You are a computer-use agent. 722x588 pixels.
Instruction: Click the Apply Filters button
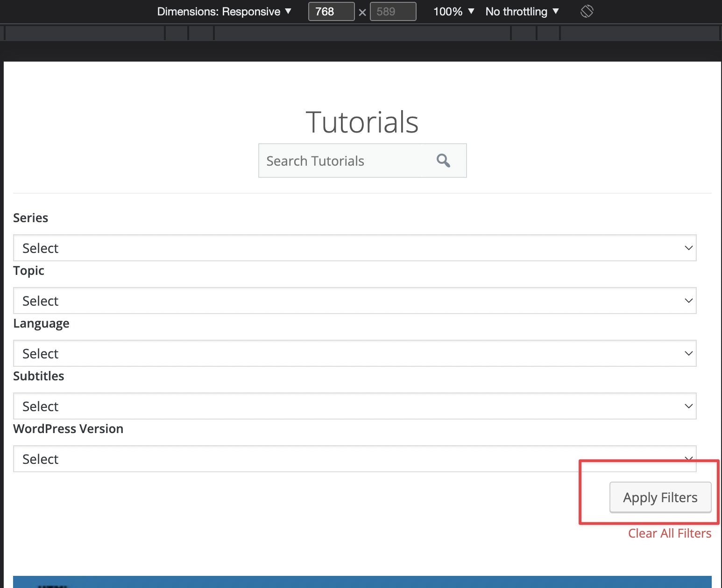point(660,497)
